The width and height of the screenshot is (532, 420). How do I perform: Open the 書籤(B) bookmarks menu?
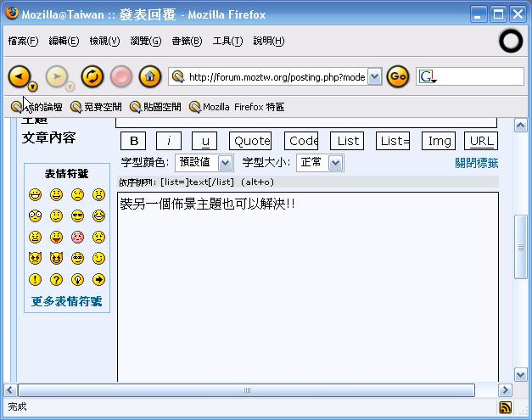click(187, 41)
